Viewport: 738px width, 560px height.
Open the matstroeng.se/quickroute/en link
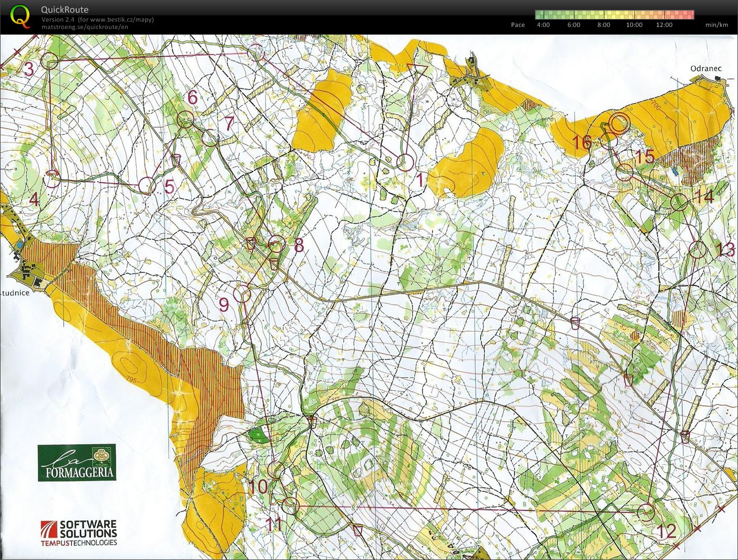pyautogui.click(x=85, y=27)
